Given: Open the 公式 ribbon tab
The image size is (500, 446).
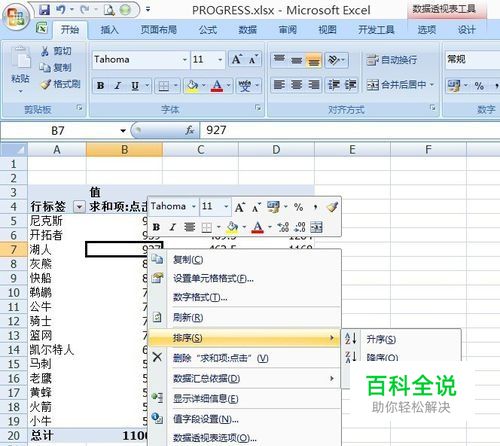Looking at the screenshot, I should pos(208,30).
